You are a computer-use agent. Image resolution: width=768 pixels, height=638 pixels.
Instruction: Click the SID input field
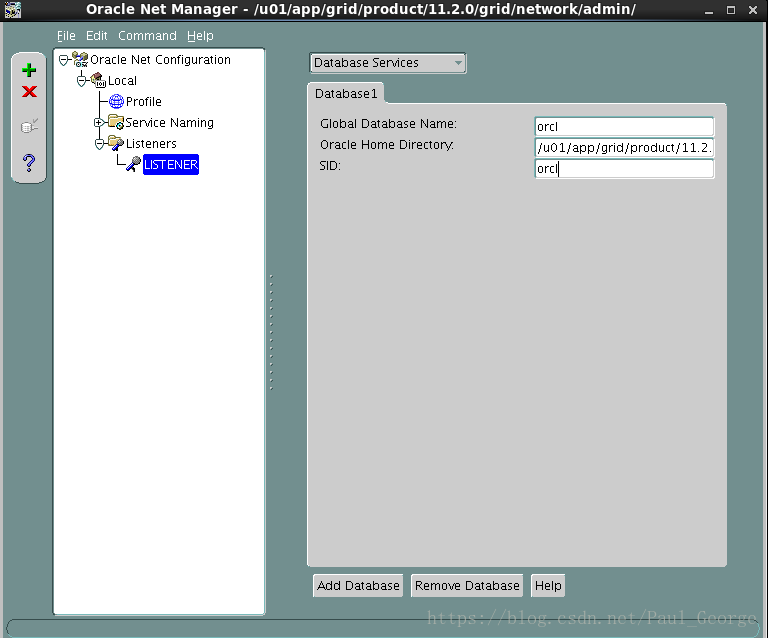click(624, 168)
